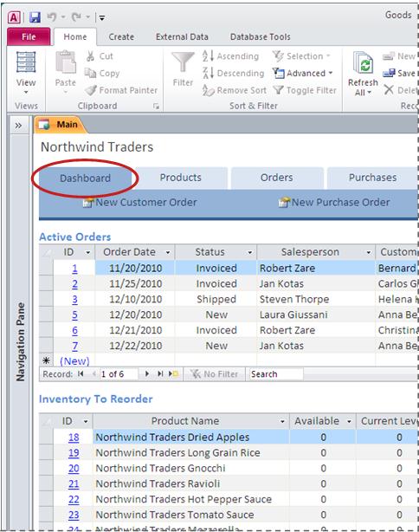Image resolution: width=419 pixels, height=532 pixels.
Task: Click Remove Sort
Action: (235, 90)
